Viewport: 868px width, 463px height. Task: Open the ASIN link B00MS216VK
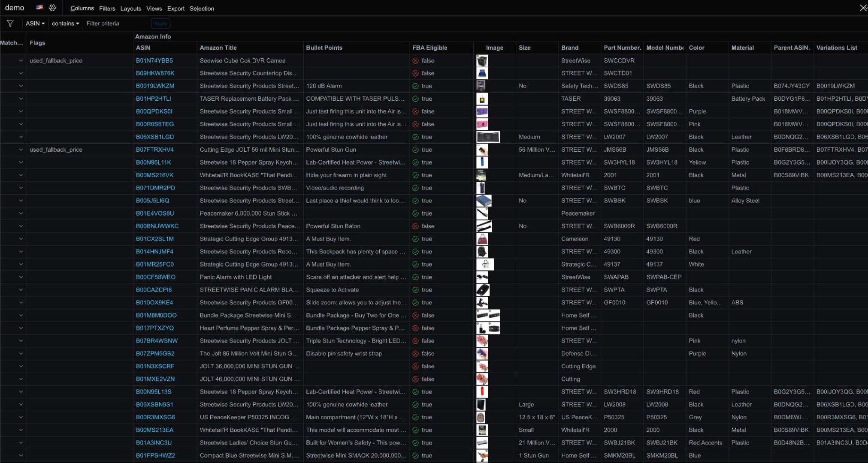(x=157, y=175)
